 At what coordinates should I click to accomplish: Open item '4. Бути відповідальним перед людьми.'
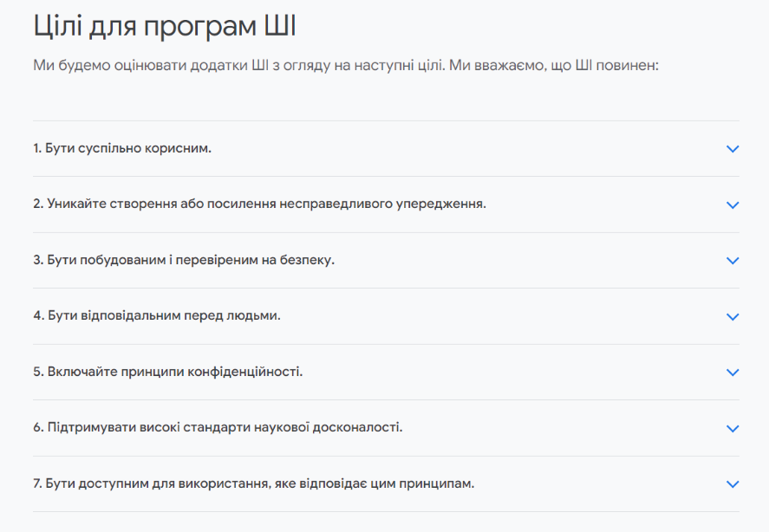click(157, 315)
